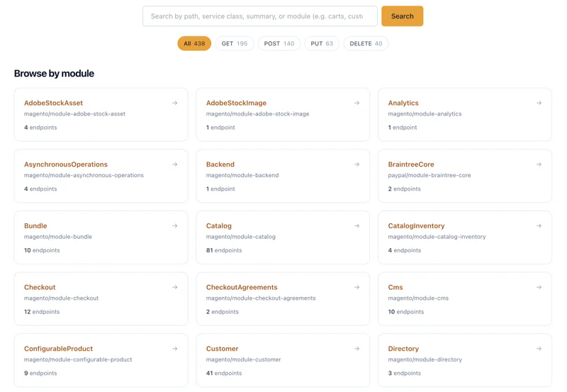Click 'magento/module-checkout-agreements' package text
This screenshot has width=567, height=392.
[261, 298]
